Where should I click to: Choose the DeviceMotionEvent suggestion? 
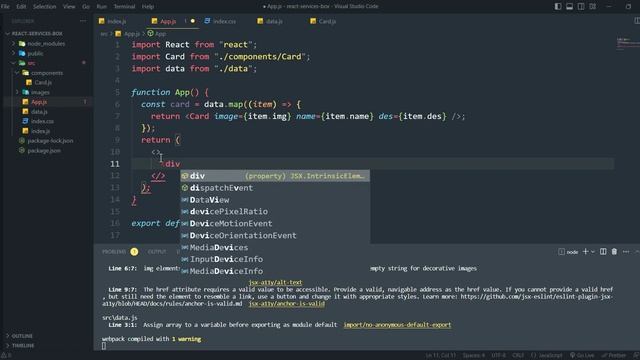(x=275, y=224)
